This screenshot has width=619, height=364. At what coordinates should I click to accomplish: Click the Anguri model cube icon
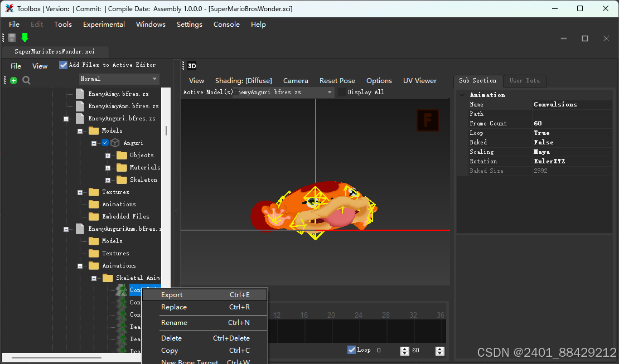pyautogui.click(x=115, y=143)
